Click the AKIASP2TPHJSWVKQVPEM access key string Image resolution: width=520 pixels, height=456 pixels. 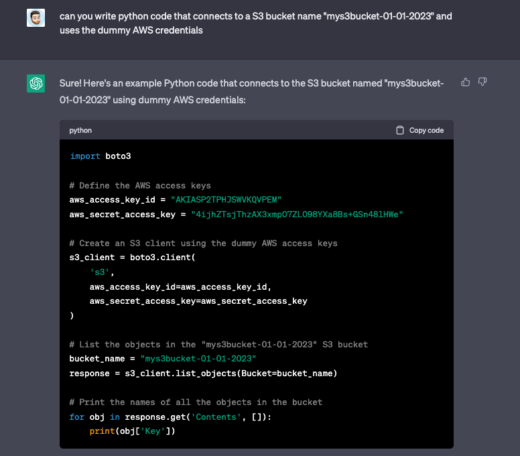coord(226,200)
